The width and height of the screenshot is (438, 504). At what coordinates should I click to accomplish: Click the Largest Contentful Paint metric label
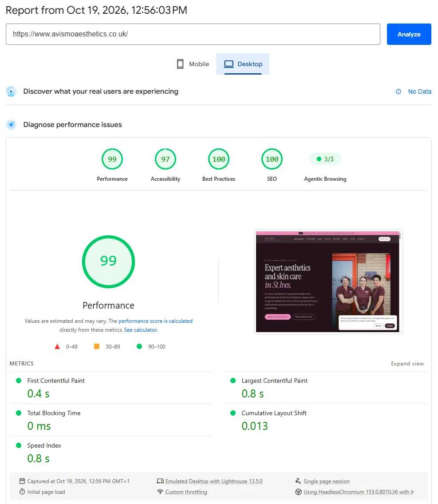point(274,381)
